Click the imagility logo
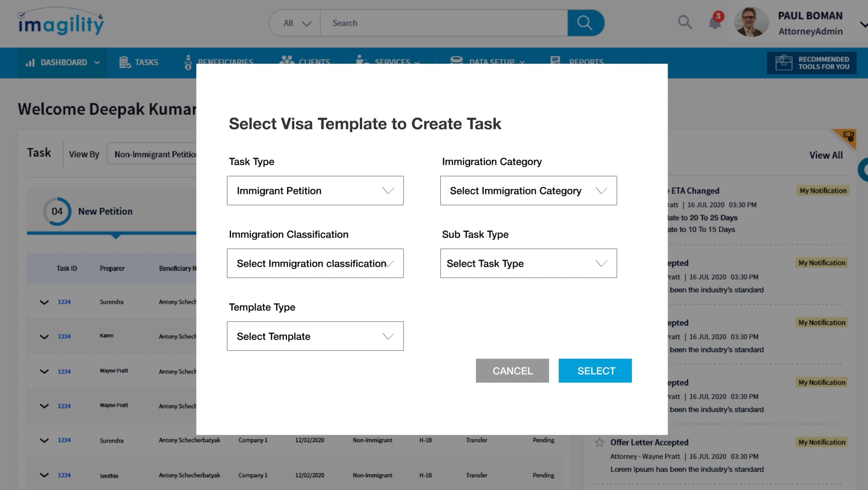Viewport: 868px width, 490px height. coord(61,23)
